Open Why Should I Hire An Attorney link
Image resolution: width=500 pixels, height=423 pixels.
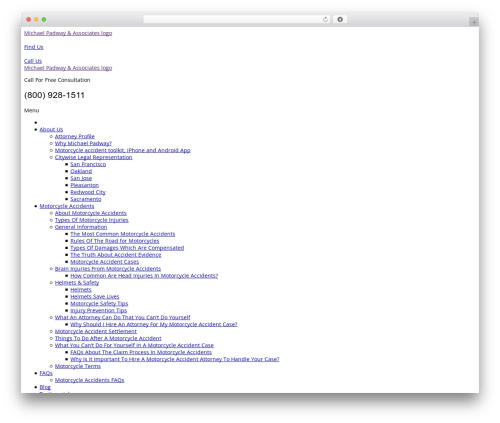pos(154,325)
